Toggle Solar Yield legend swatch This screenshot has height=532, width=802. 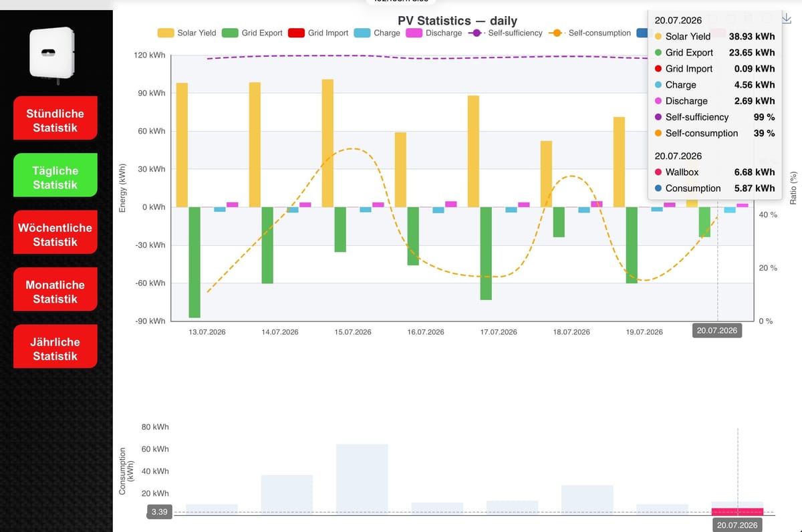coord(166,33)
